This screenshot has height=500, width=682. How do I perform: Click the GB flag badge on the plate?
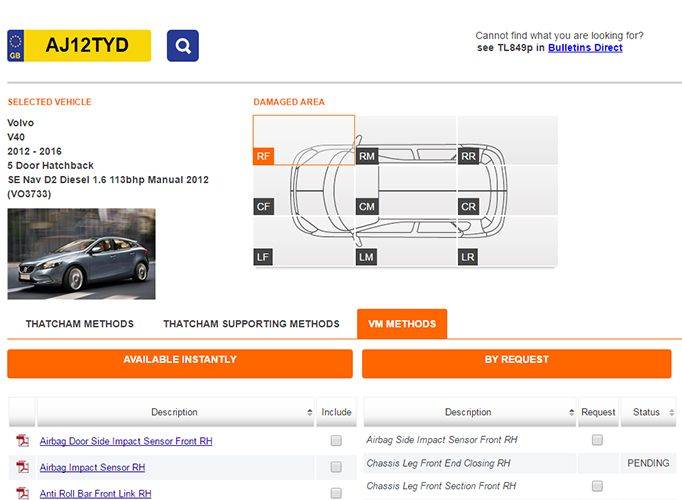(15, 46)
